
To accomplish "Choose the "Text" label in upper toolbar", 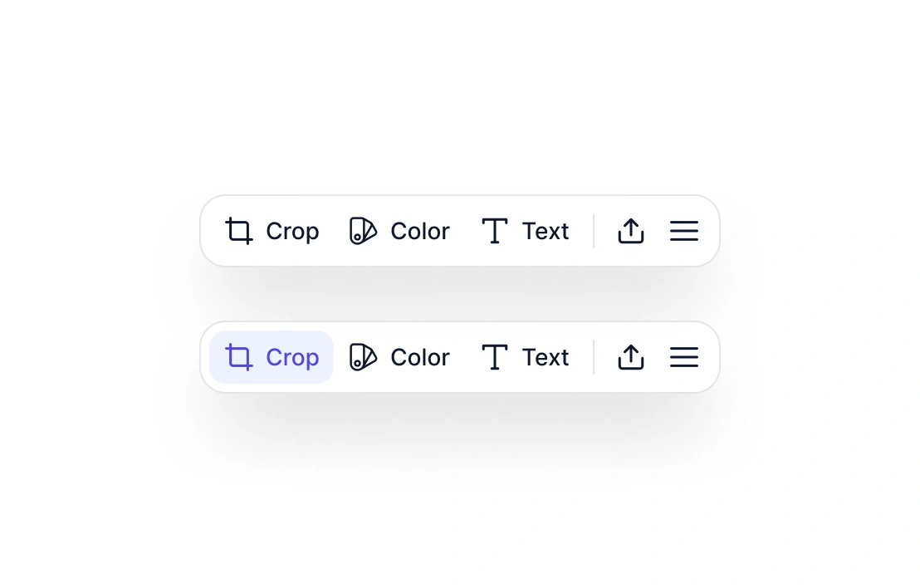I will (x=546, y=231).
